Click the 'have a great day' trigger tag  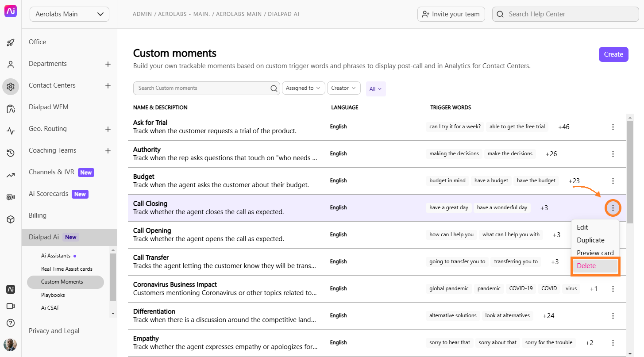(x=449, y=207)
